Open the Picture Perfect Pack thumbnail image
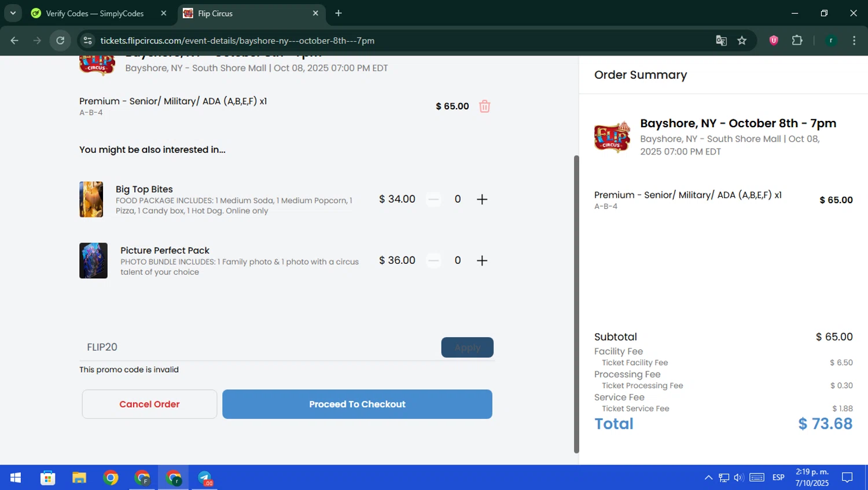The height and width of the screenshot is (490, 868). pos(93,261)
